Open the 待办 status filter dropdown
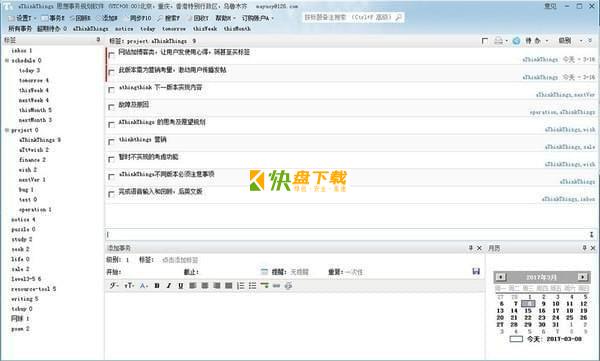The width and height of the screenshot is (600, 361). pos(536,41)
